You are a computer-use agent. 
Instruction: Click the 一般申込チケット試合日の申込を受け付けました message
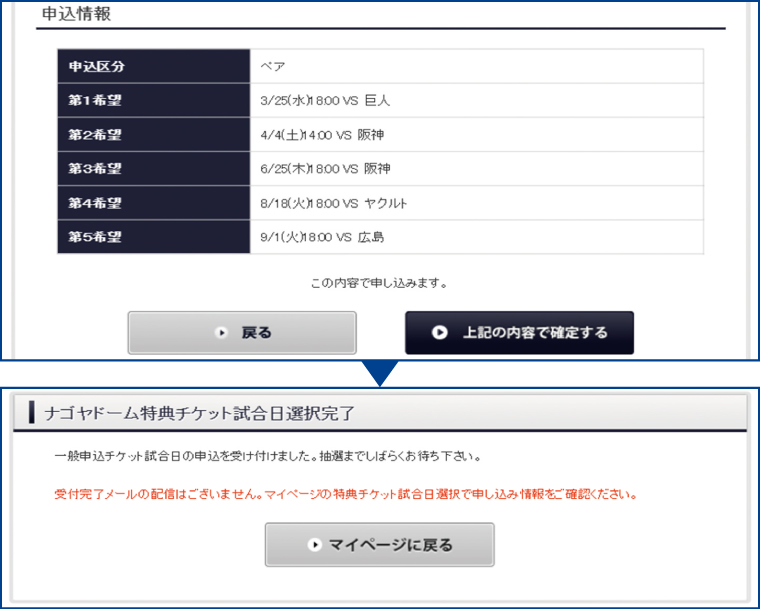(x=268, y=456)
